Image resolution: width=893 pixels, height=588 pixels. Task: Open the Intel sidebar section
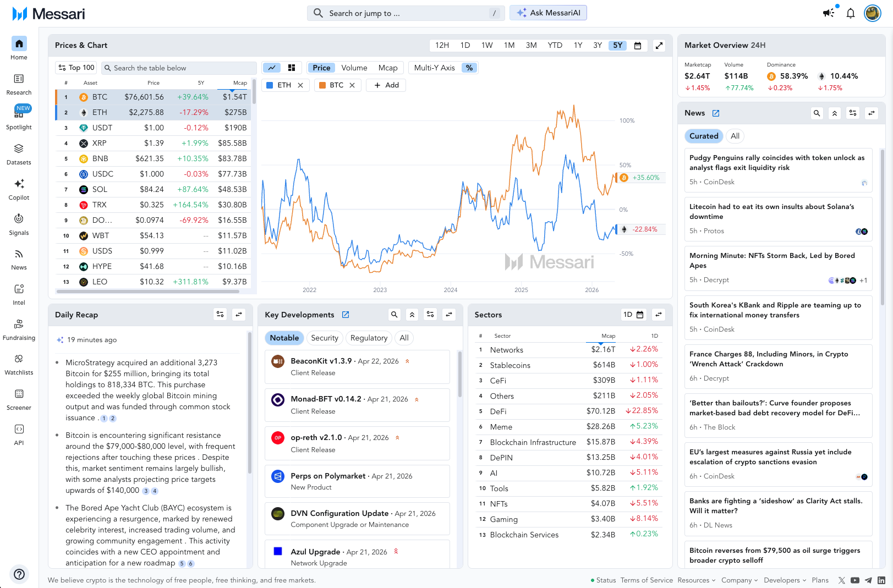[x=19, y=294]
